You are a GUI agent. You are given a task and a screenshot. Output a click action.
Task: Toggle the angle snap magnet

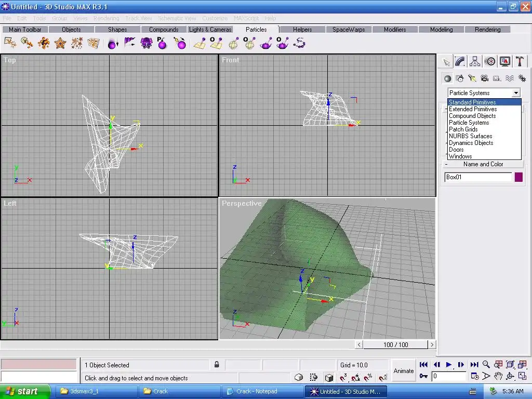coord(356,377)
